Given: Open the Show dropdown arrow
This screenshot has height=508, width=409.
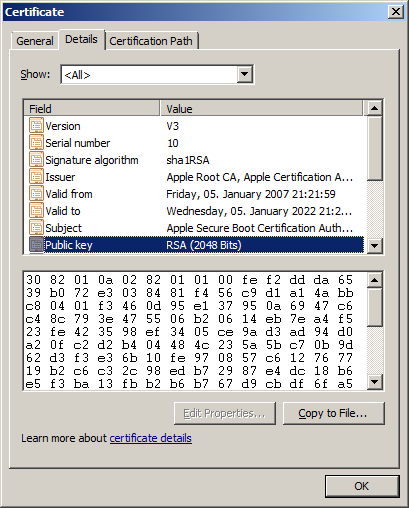Looking at the screenshot, I should coord(245,74).
